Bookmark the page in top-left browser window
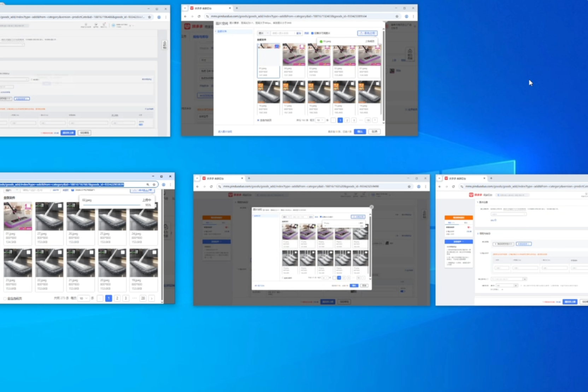The width and height of the screenshot is (588, 392). click(x=149, y=17)
